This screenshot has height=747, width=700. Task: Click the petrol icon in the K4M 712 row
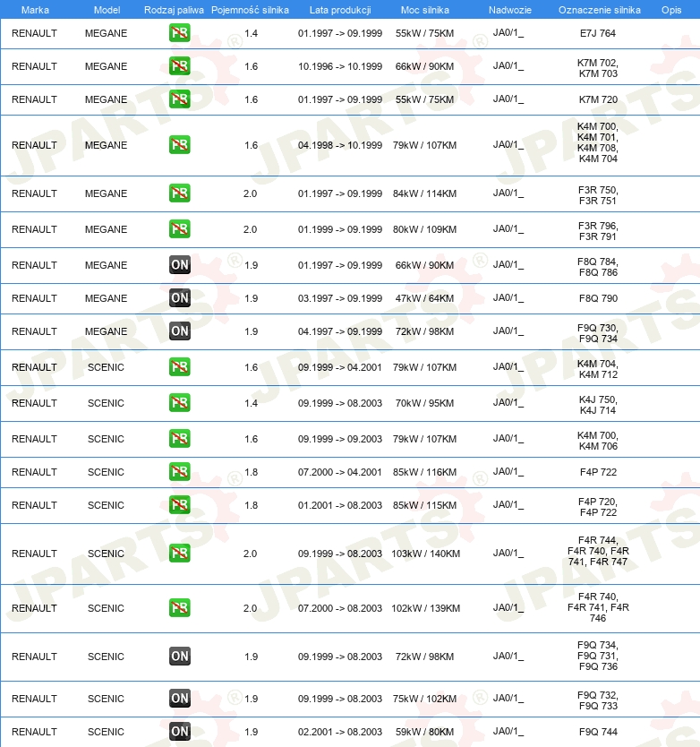(180, 367)
